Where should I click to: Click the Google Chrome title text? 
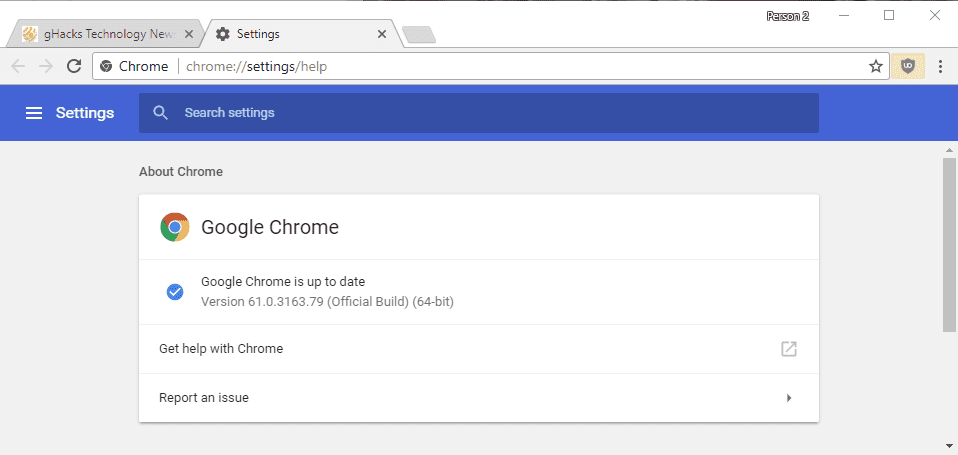pyautogui.click(x=269, y=227)
